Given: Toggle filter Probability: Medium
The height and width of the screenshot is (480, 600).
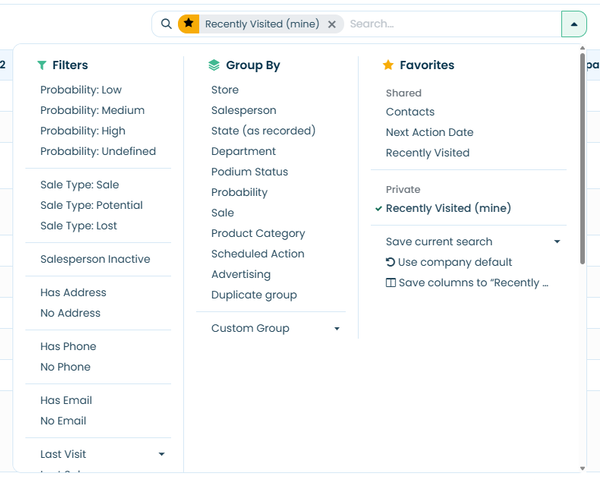Looking at the screenshot, I should point(92,110).
